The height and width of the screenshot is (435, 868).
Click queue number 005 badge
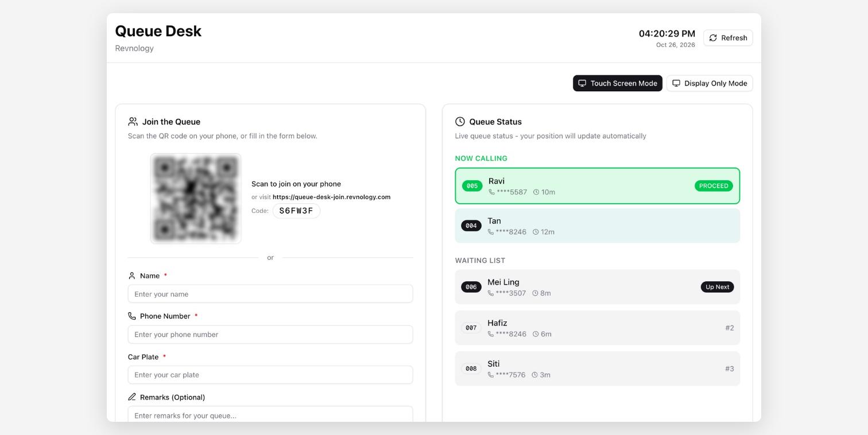[472, 186]
